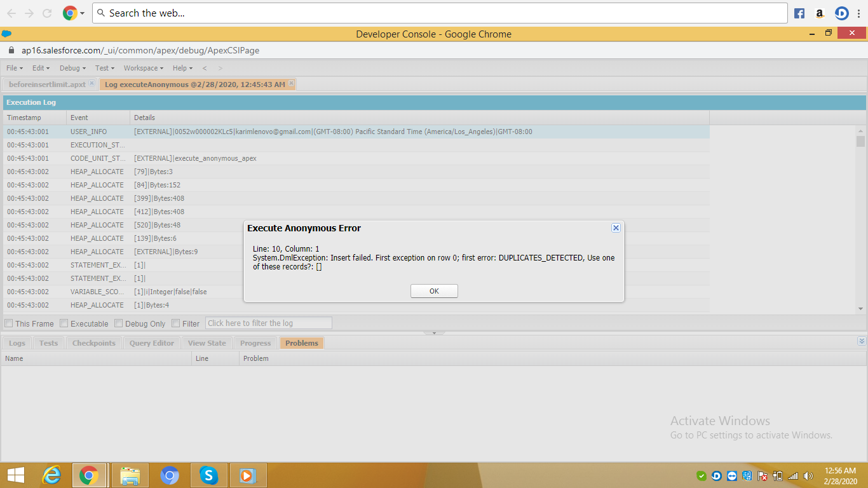Viewport: 868px width, 488px height.
Task: Close the Execute Anonymous Error dialog
Action: [616, 227]
